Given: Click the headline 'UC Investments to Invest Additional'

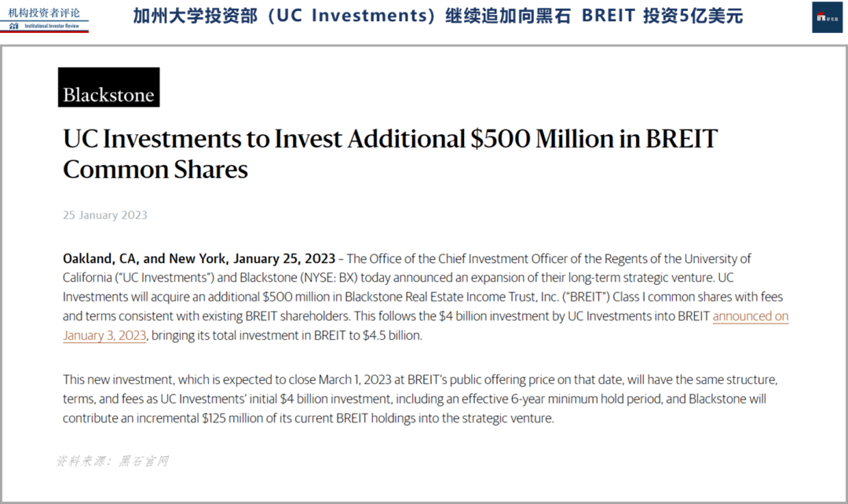Looking at the screenshot, I should pos(264,138).
